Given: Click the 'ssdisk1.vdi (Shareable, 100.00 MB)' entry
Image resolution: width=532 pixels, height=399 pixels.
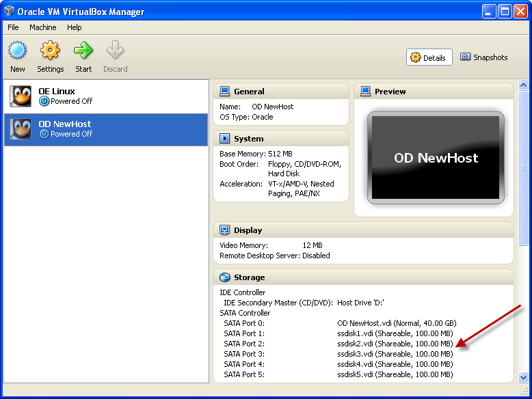Looking at the screenshot, I should 395,333.
